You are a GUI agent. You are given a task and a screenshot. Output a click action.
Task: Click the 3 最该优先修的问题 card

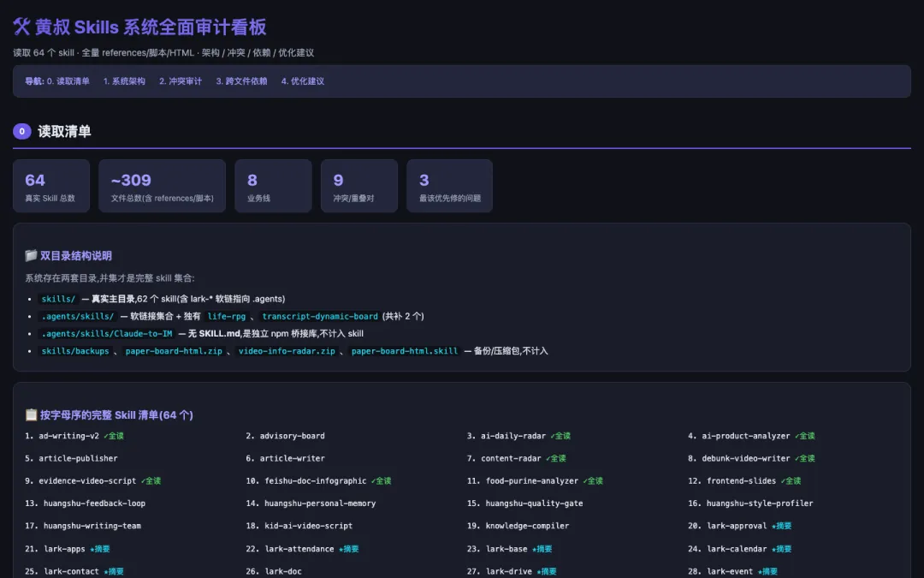click(450, 186)
